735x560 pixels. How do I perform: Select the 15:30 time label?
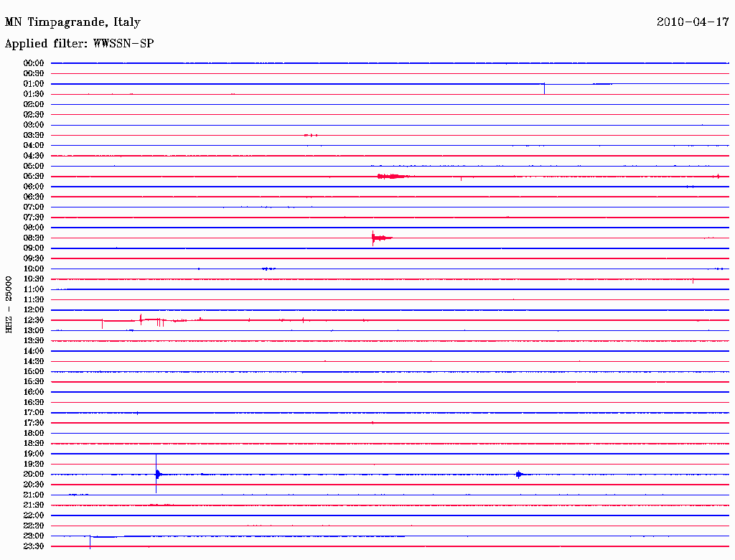click(x=34, y=382)
